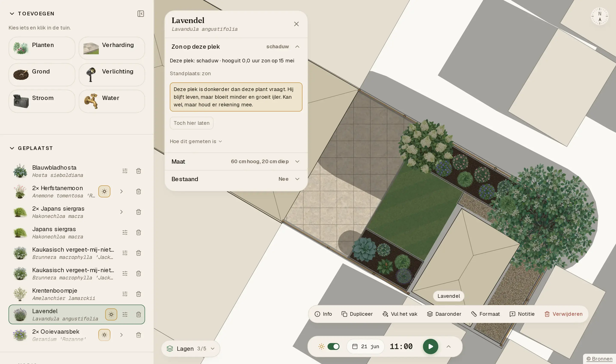
Task: Expand the Bestaand section
Action: [236, 179]
